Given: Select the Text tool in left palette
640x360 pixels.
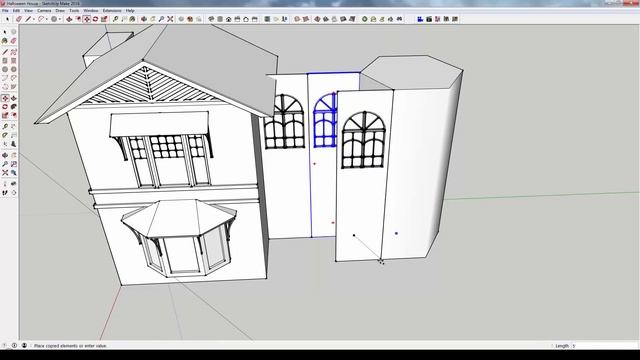Looking at the screenshot, I should click(13, 135).
